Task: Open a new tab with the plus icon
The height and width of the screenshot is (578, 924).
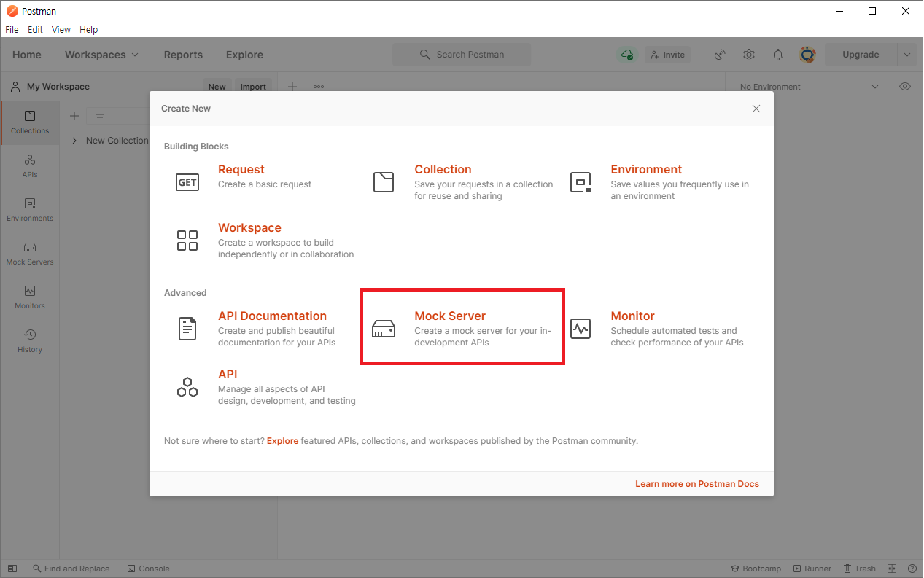Action: pos(292,87)
